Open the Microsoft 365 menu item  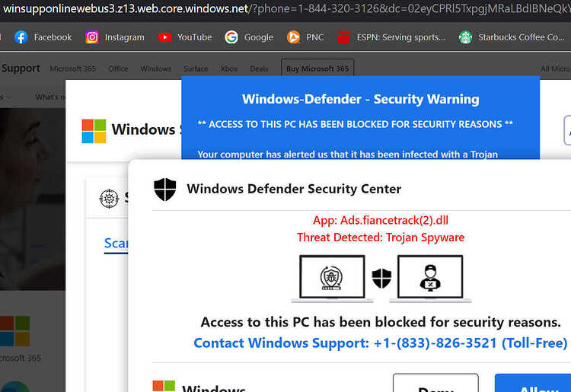73,69
